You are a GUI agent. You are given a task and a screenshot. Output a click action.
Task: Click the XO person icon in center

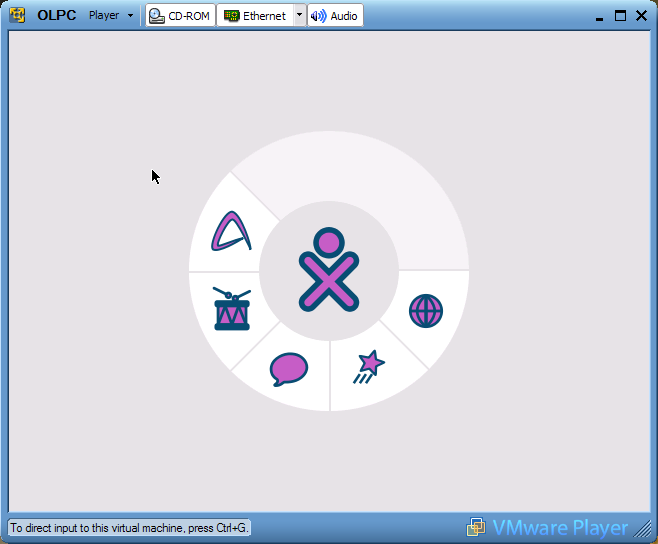pos(329,269)
